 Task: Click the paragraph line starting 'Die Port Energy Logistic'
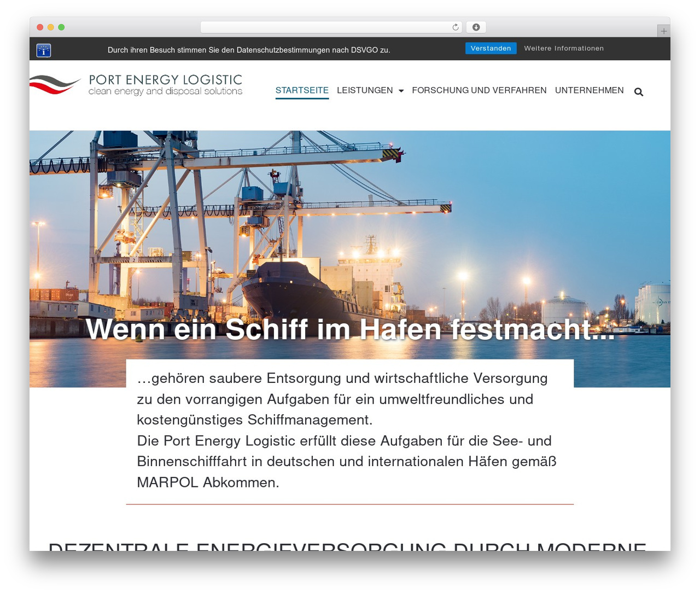coord(344,441)
